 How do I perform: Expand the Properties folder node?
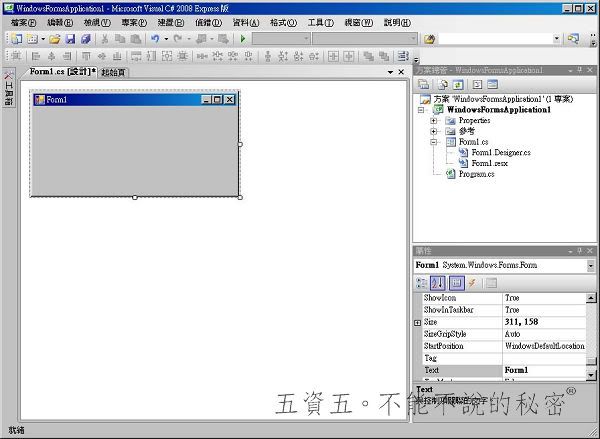434,120
